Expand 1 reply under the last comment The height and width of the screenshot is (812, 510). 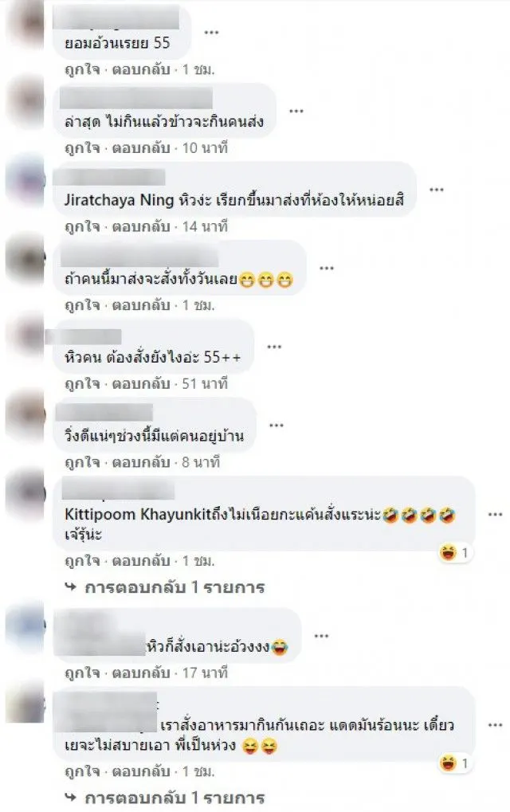[165, 798]
